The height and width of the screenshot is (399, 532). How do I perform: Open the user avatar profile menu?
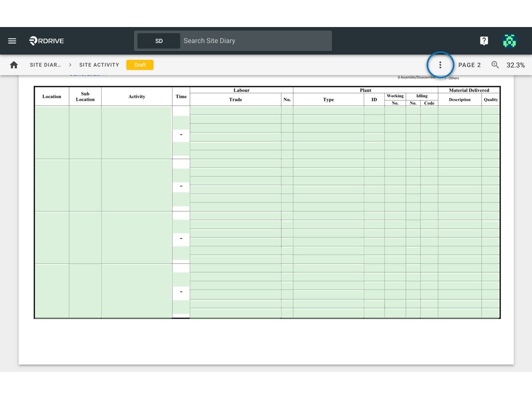[x=509, y=41]
